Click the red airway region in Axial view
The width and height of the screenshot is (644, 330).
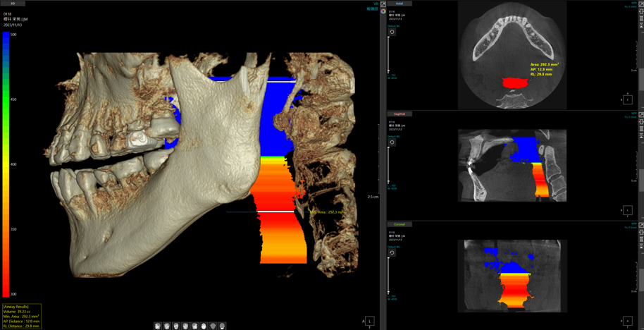click(514, 83)
